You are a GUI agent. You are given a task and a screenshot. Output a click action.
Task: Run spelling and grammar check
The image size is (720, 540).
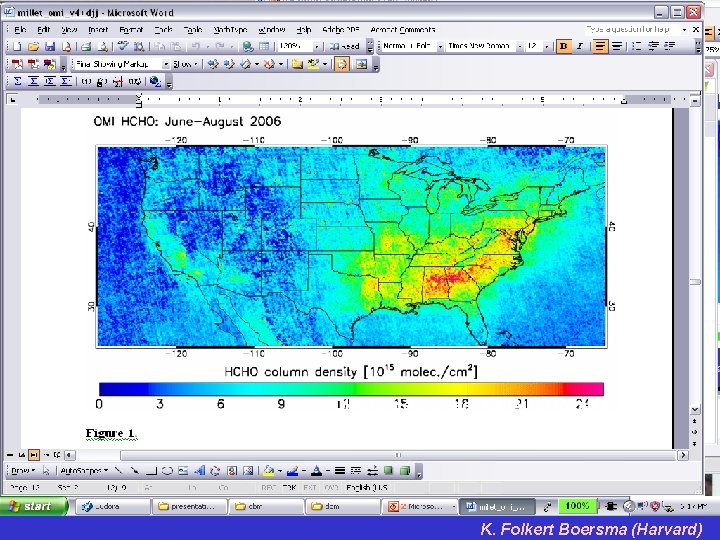click(122, 46)
